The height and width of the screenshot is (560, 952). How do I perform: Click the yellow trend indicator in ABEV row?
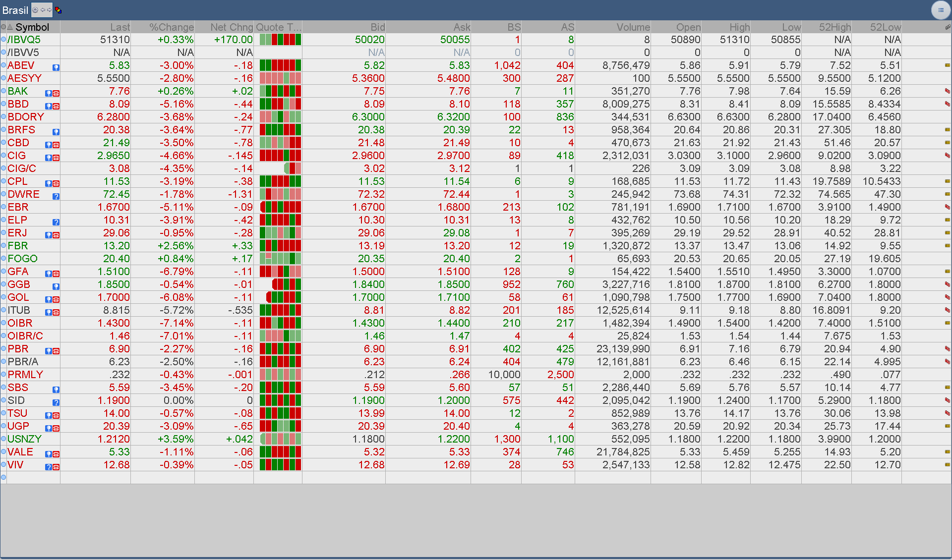click(x=947, y=65)
